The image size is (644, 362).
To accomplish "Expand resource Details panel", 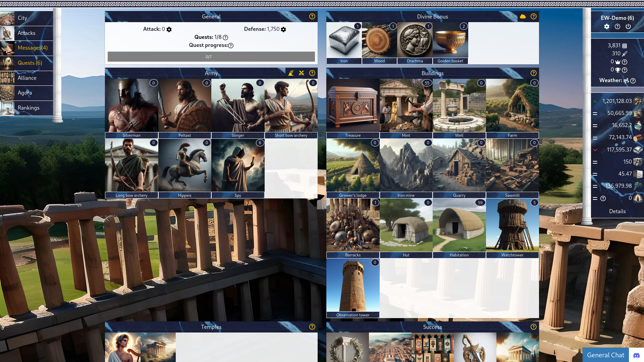I will (x=617, y=211).
